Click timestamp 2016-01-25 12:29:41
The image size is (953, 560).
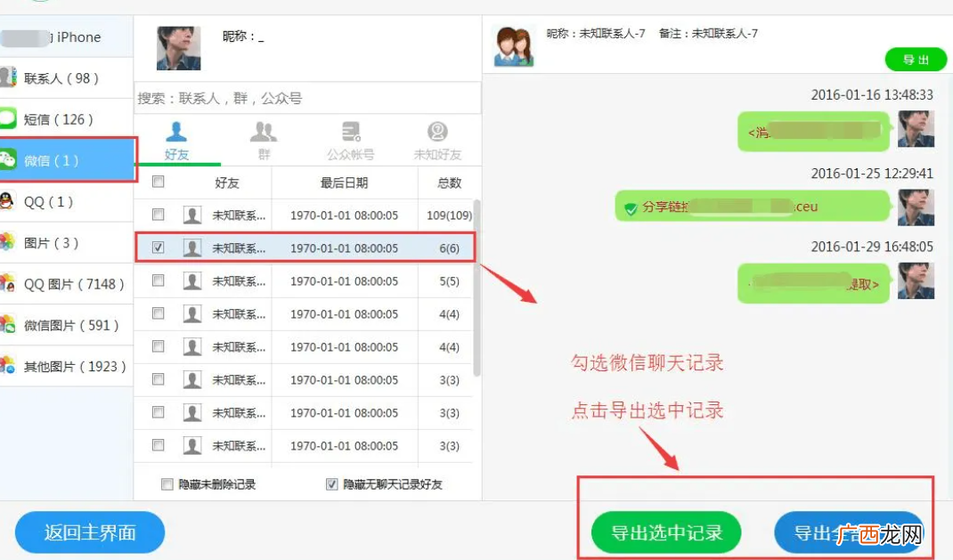point(872,173)
